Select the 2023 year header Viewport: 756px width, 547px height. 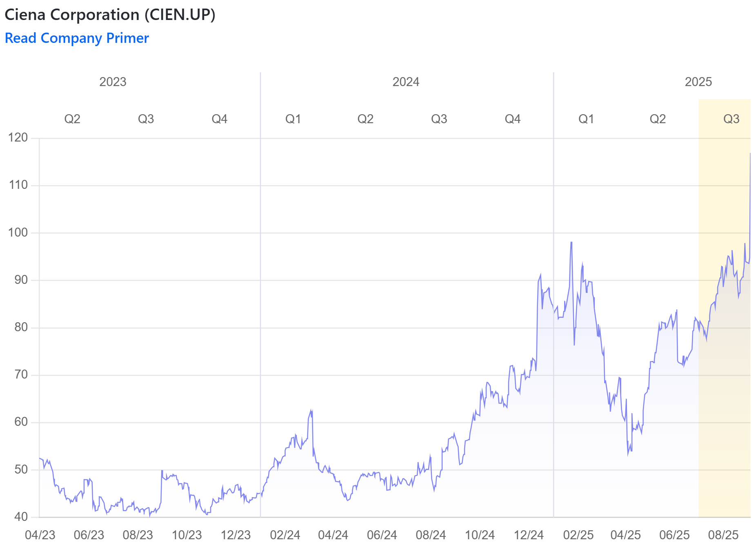point(113,82)
